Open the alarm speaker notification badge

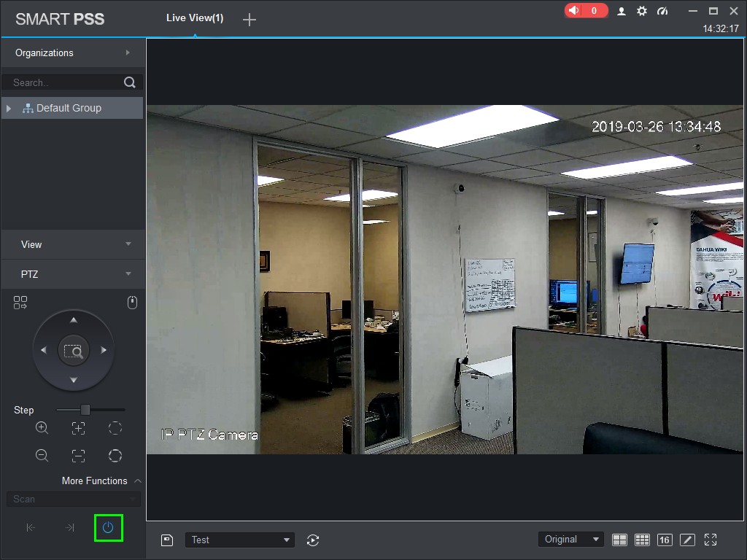[x=586, y=10]
